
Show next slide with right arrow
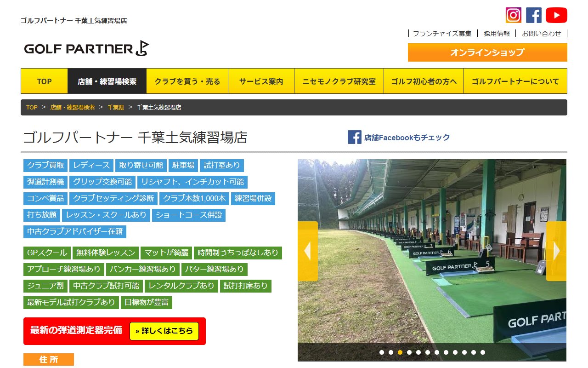[556, 251]
